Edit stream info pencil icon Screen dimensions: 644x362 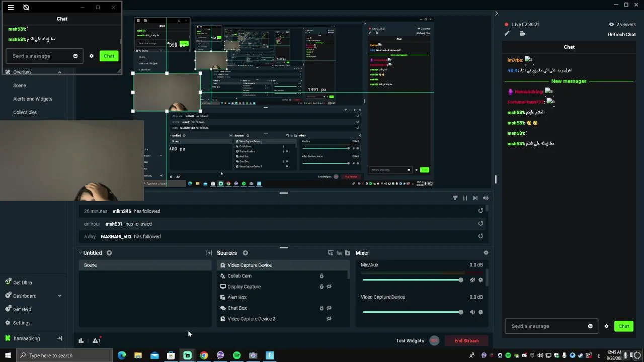pyautogui.click(x=507, y=34)
